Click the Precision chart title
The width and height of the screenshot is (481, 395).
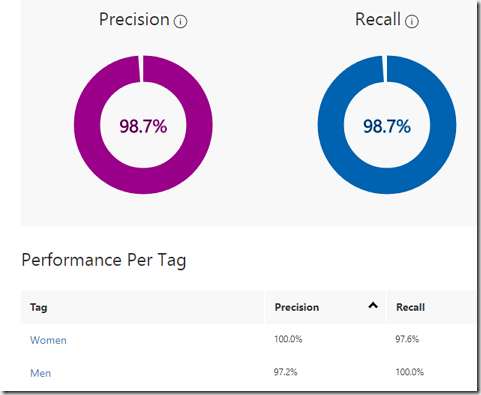pos(134,19)
